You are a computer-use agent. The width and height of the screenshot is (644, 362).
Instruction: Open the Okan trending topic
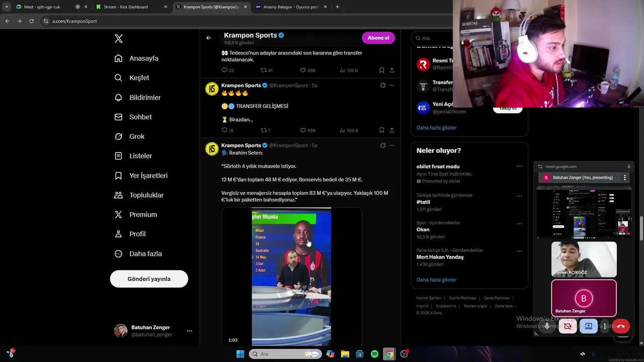423,230
